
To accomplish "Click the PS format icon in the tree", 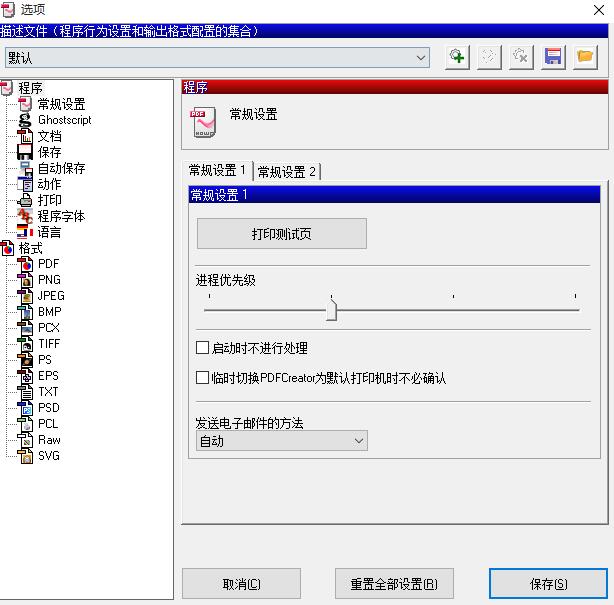I will click(25, 360).
